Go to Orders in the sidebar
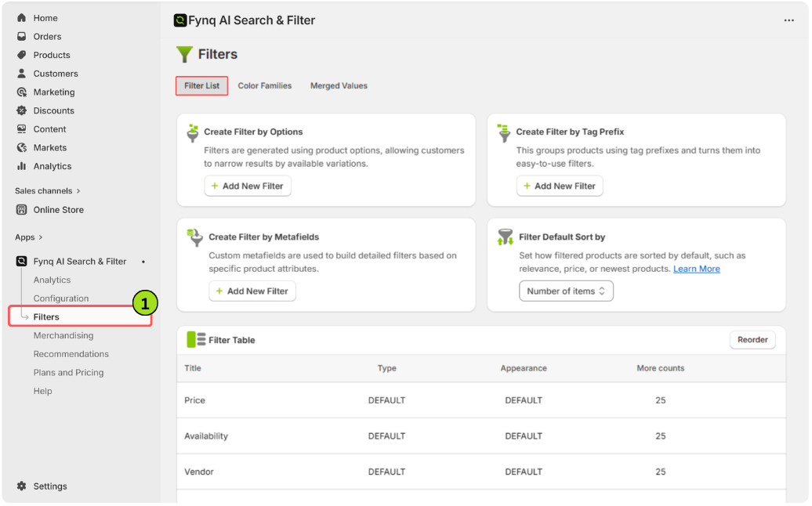The width and height of the screenshot is (812, 506). coord(48,37)
